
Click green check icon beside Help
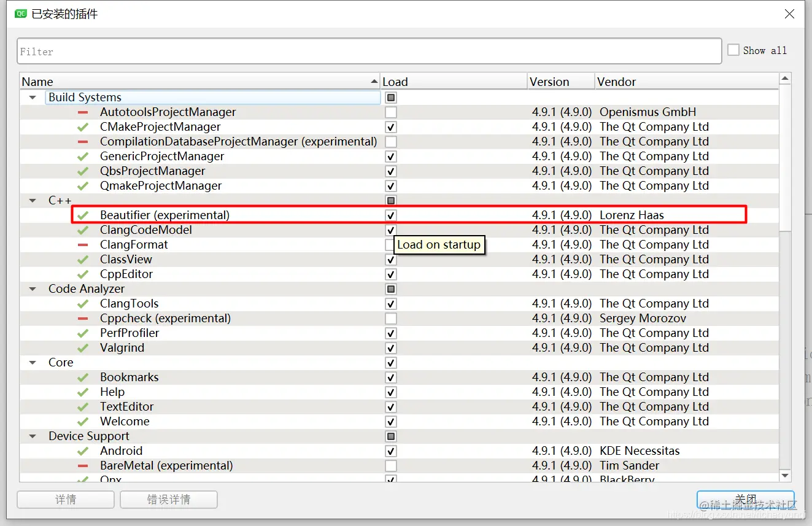pos(83,392)
